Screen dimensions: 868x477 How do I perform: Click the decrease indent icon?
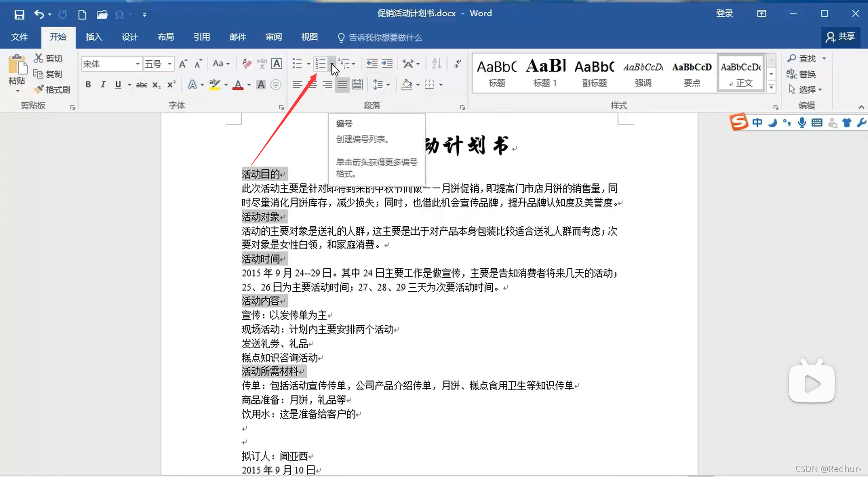[372, 64]
